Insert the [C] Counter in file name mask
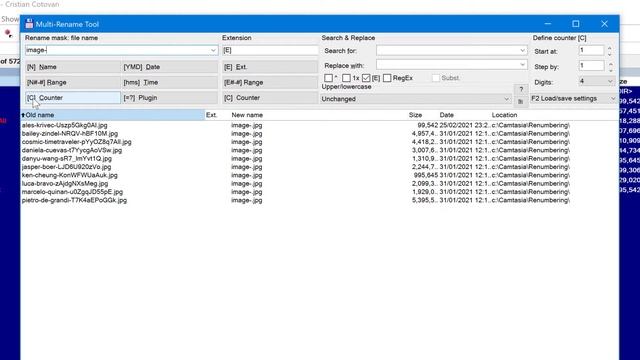 click(x=73, y=98)
